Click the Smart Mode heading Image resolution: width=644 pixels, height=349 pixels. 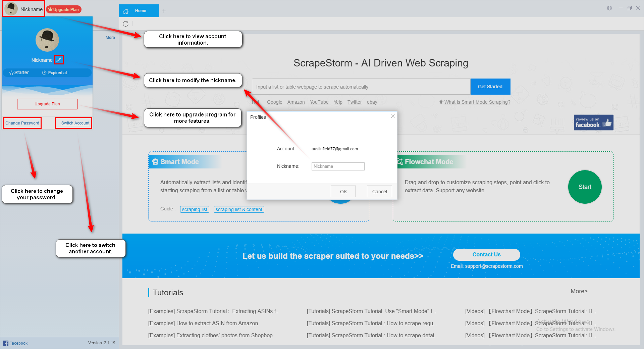179,162
